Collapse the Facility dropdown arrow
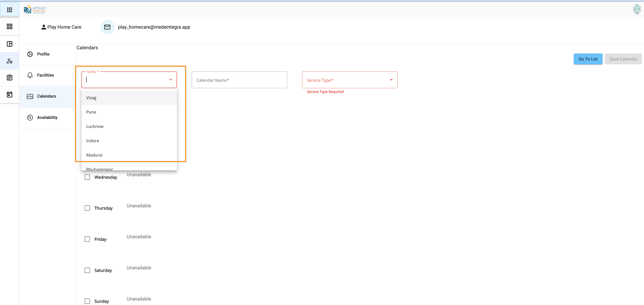Viewport: 644px width, 305px height. click(171, 80)
